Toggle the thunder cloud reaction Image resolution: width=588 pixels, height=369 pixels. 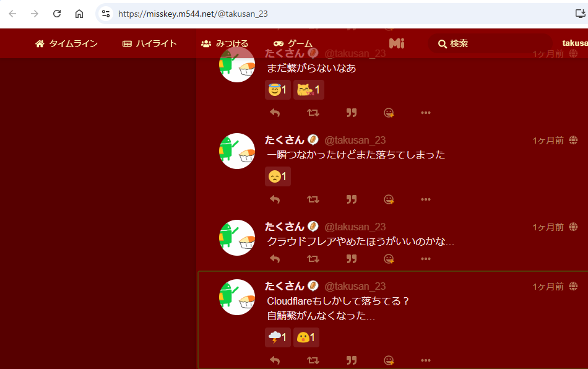coord(277,337)
